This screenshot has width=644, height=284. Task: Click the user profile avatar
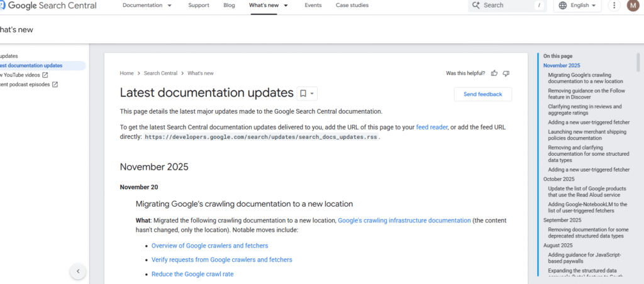click(x=633, y=6)
